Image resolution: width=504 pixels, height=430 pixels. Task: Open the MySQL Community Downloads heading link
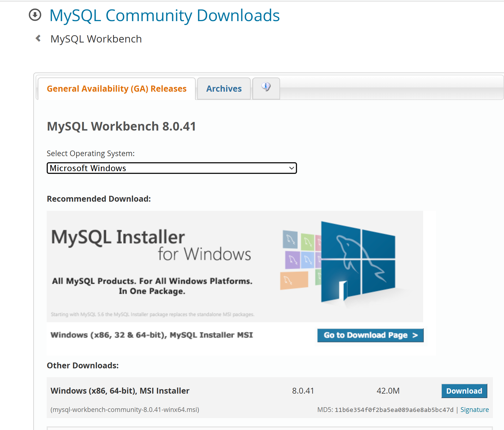pyautogui.click(x=164, y=15)
